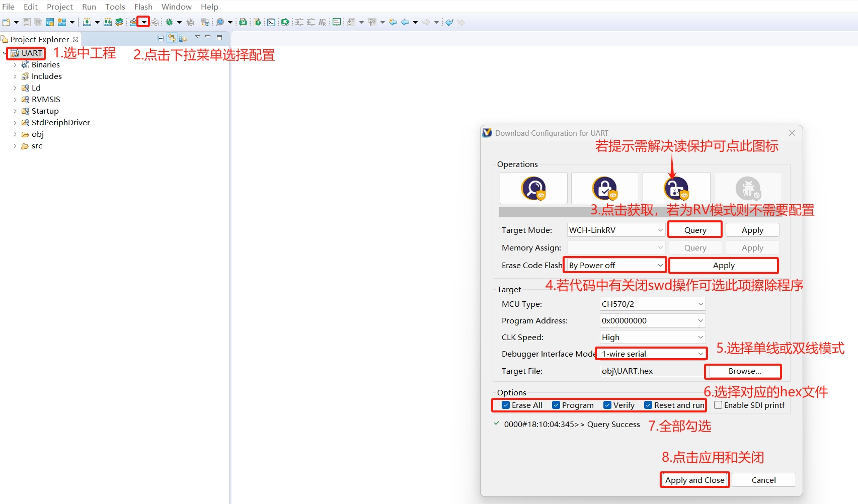Image resolution: width=858 pixels, height=504 pixels.
Task: Open the CLK Speed dropdown
Action: pyautogui.click(x=653, y=338)
